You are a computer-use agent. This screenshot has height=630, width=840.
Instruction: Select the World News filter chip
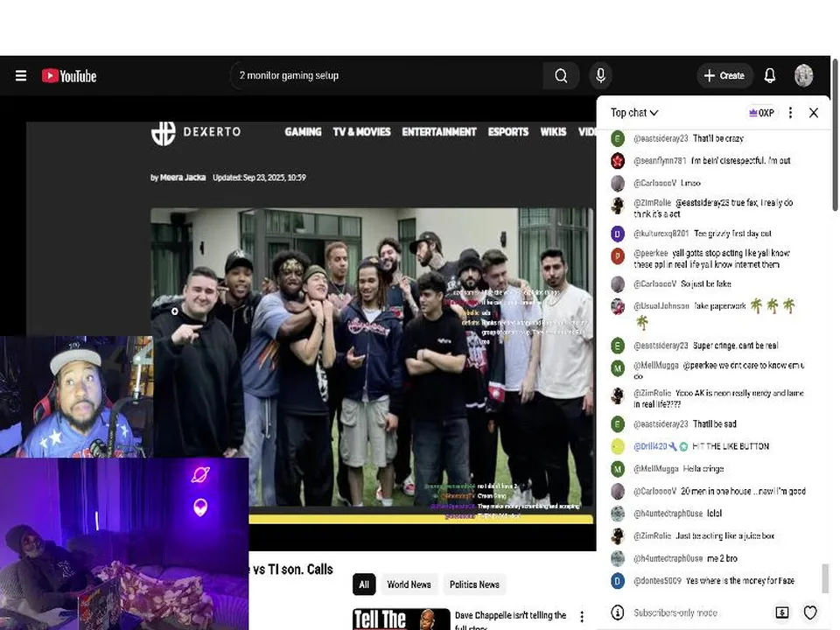coord(409,584)
